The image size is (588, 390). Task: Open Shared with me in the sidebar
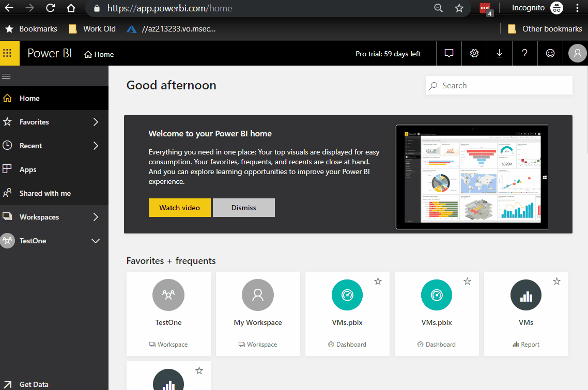[44, 193]
